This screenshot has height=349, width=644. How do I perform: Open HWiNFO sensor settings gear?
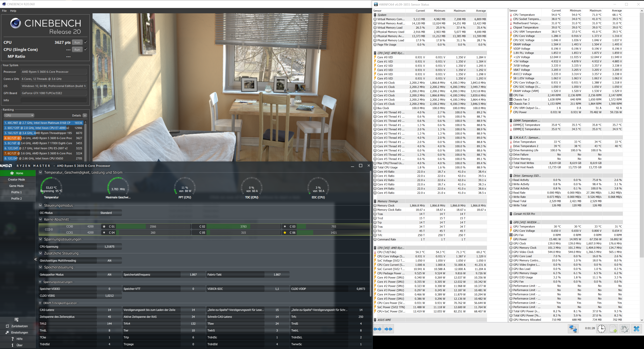(x=625, y=329)
